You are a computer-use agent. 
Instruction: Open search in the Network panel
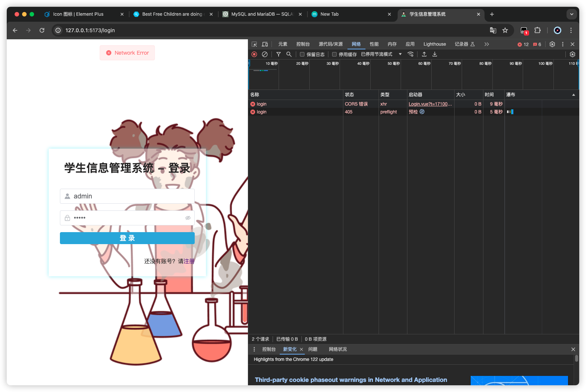click(289, 54)
